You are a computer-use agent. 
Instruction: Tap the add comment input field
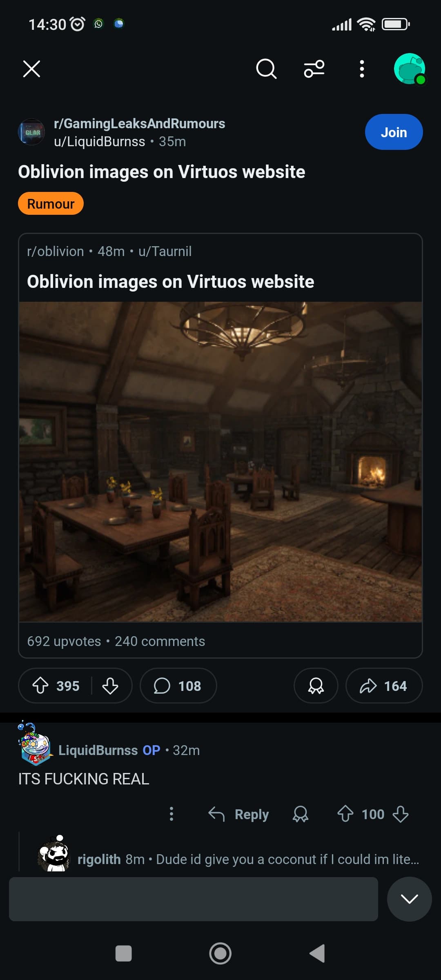pyautogui.click(x=193, y=899)
